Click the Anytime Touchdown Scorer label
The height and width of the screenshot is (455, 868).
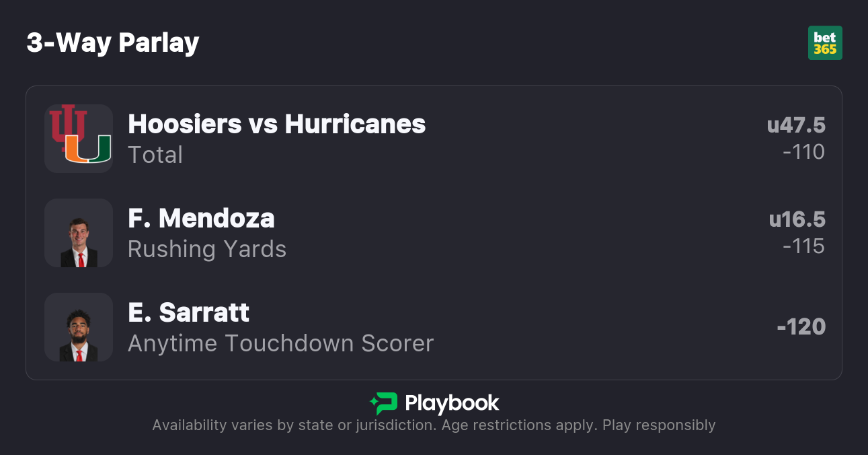pos(280,343)
